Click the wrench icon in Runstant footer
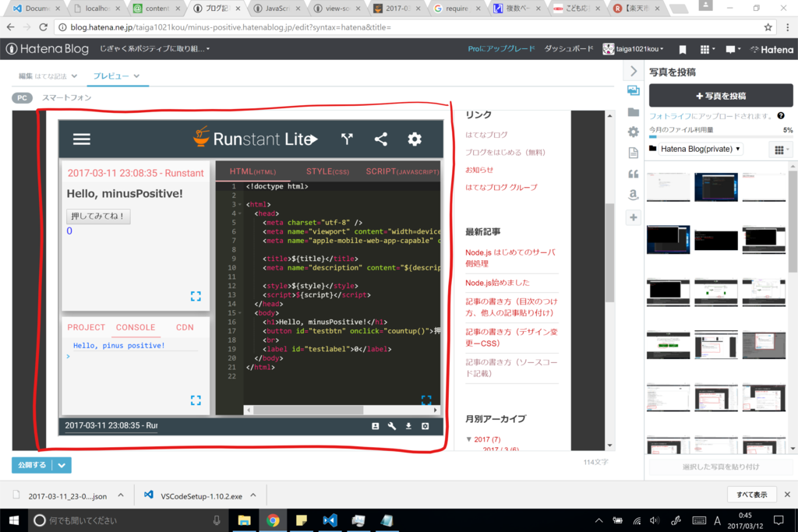 pyautogui.click(x=392, y=426)
